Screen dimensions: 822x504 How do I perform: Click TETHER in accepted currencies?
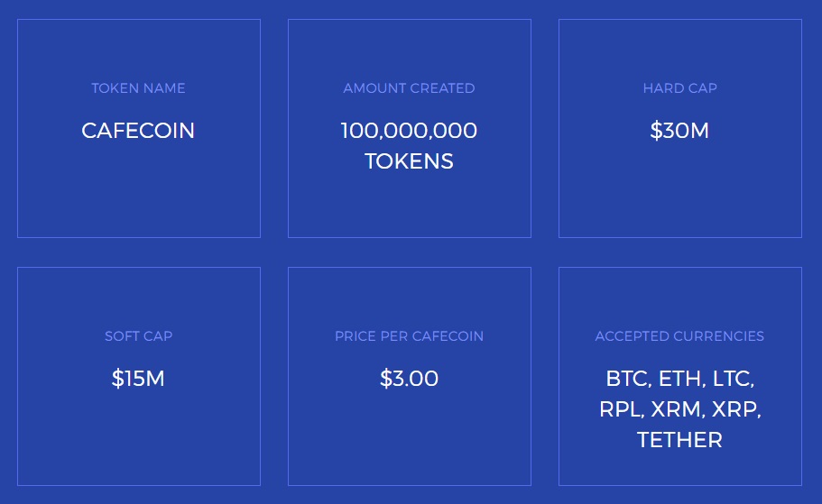point(679,440)
